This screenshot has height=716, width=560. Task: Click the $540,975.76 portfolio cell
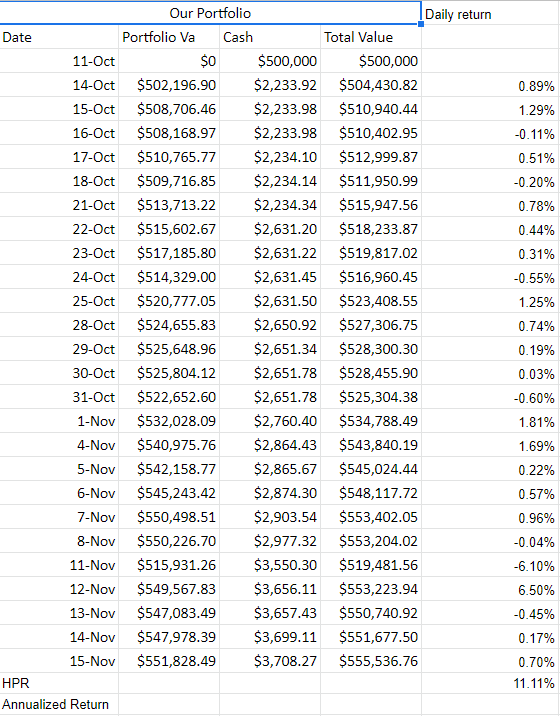tap(169, 445)
